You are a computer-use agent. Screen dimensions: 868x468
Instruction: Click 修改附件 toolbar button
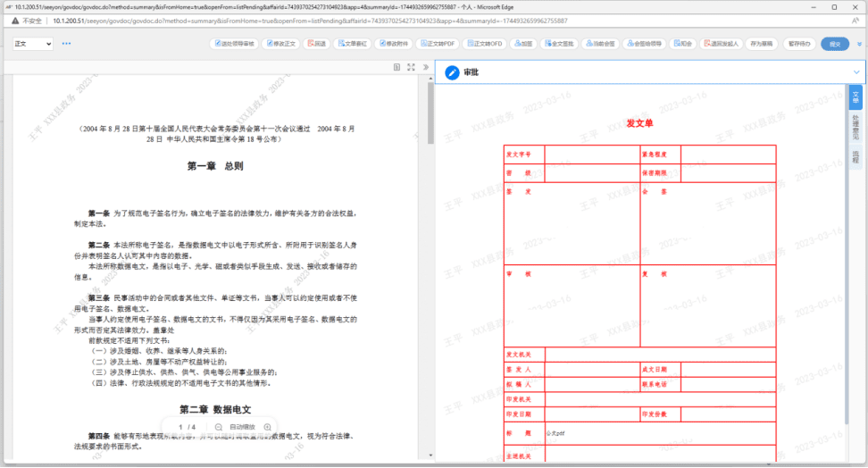tap(394, 44)
